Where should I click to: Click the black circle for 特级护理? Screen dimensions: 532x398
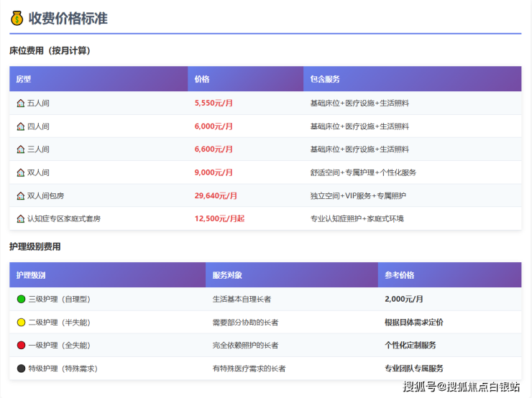pyautogui.click(x=21, y=369)
